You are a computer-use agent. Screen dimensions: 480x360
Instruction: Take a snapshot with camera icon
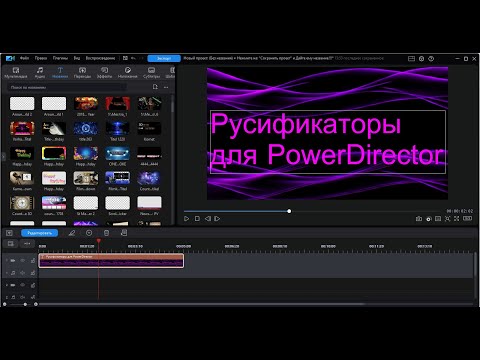pos(419,219)
